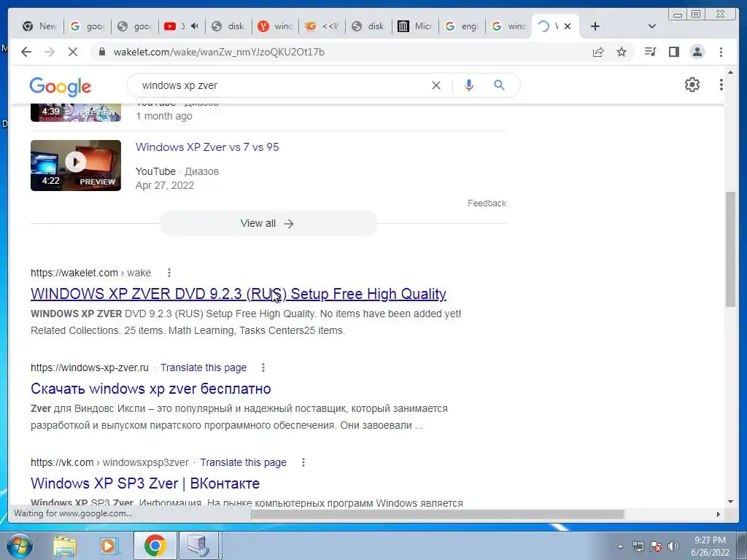Mute the YouTube tab audio icon
This screenshot has width=747, height=560.
tap(194, 26)
